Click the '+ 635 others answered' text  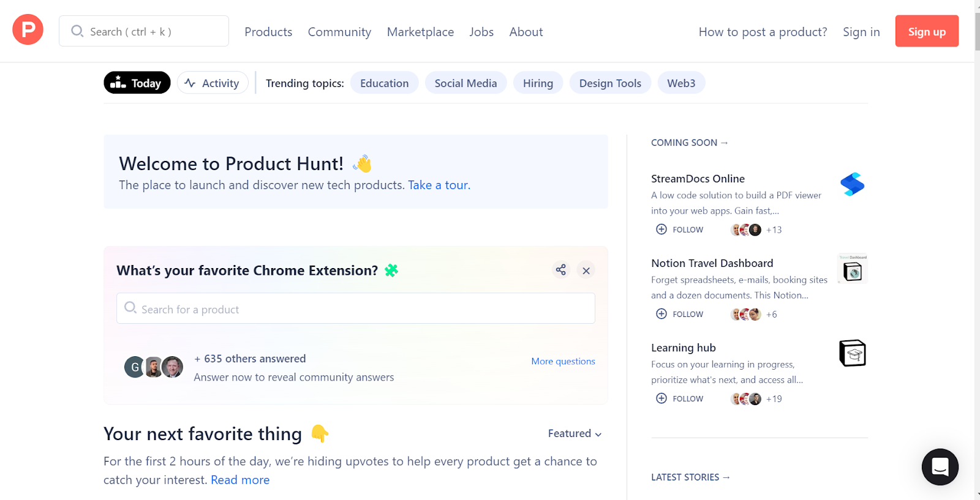[250, 359]
